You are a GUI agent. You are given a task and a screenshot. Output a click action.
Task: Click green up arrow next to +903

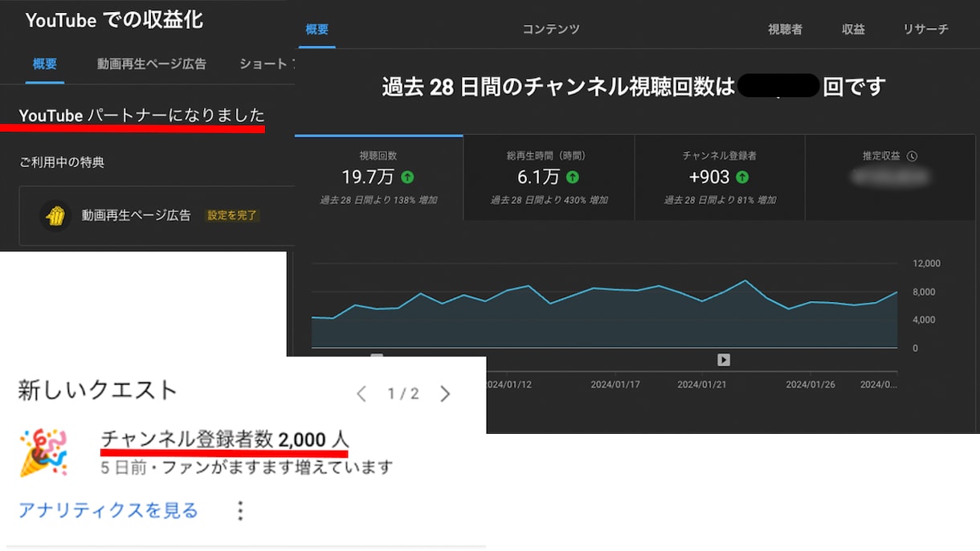742,177
